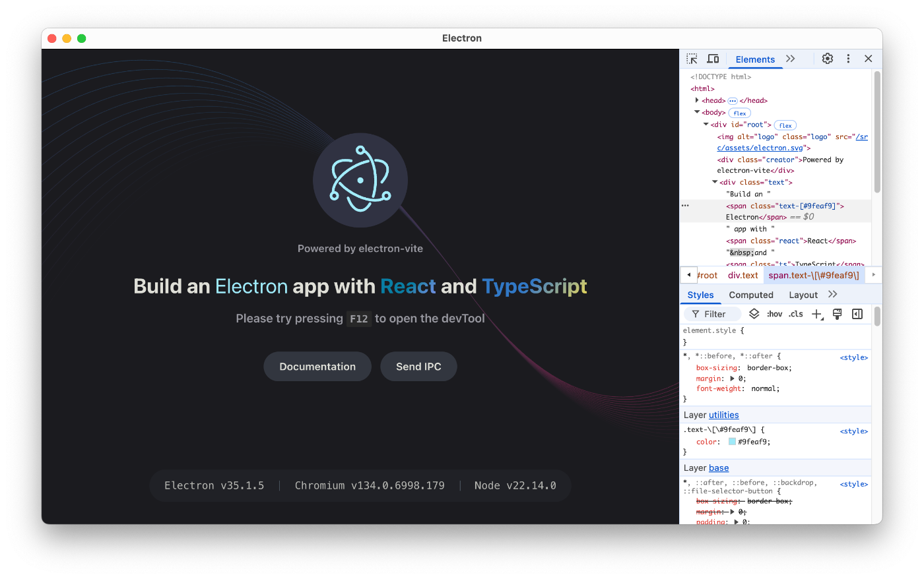This screenshot has height=579, width=924.
Task: Click the TypeScript word in the headline
Action: (x=535, y=286)
